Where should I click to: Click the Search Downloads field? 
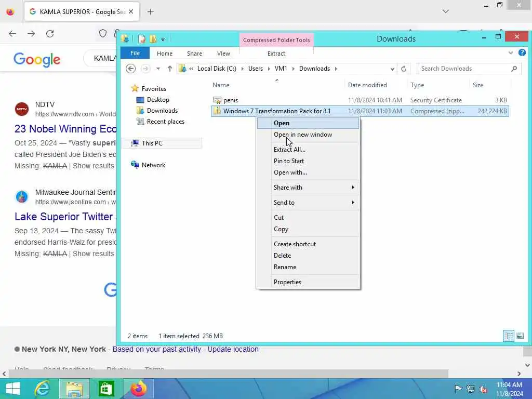(x=469, y=69)
